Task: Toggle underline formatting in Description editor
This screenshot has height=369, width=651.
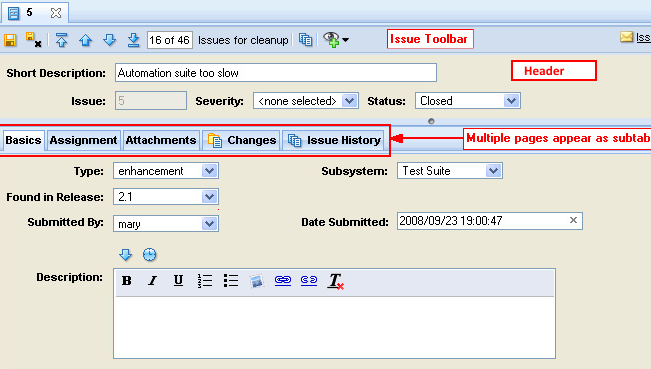Action: tap(178, 281)
